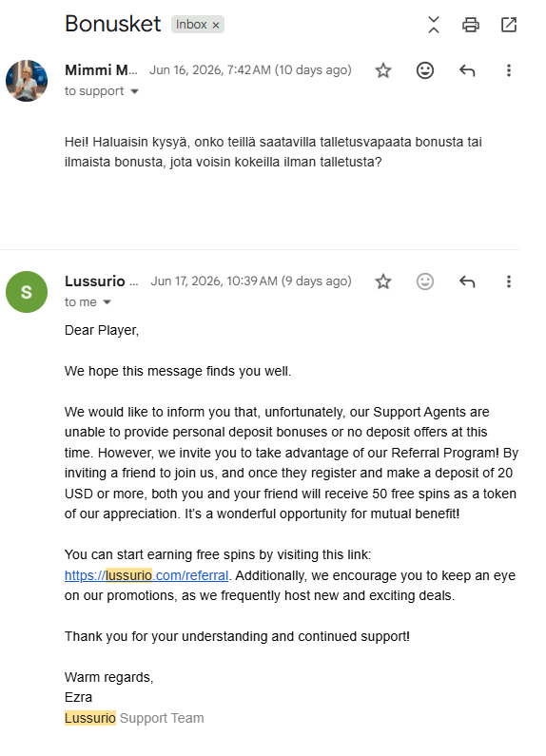Expand 'to support' recipient details
The width and height of the screenshot is (546, 756).
[x=134, y=91]
